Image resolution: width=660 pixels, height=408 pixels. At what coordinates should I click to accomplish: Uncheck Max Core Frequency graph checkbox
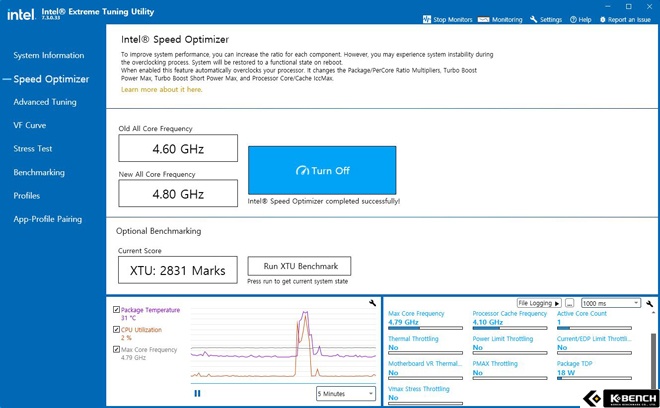(x=117, y=349)
